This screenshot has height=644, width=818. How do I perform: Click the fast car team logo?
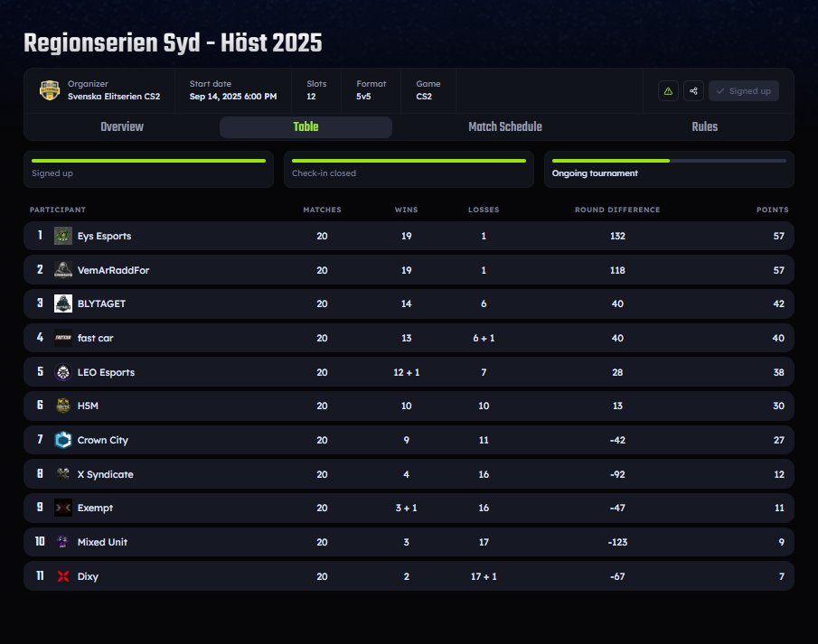point(63,338)
